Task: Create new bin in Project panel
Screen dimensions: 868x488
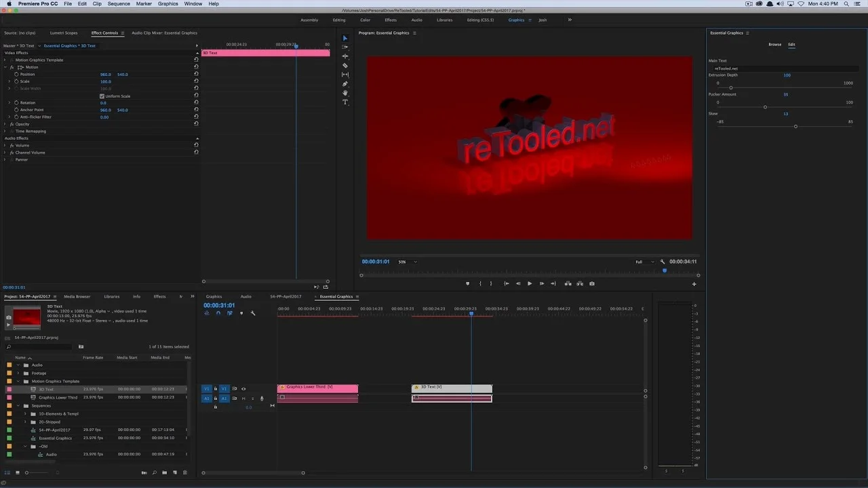Action: point(164,472)
